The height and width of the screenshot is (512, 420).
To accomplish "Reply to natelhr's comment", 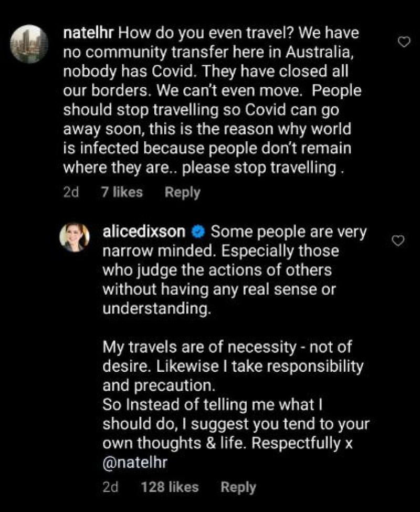I will pyautogui.click(x=182, y=193).
